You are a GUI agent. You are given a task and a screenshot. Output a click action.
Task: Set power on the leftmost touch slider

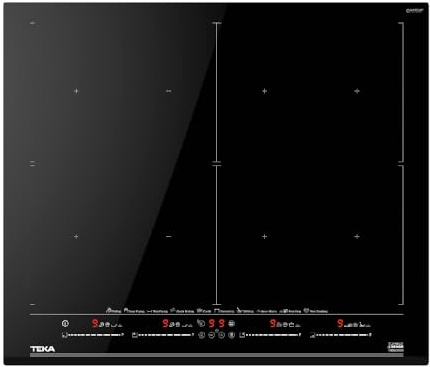pos(94,335)
